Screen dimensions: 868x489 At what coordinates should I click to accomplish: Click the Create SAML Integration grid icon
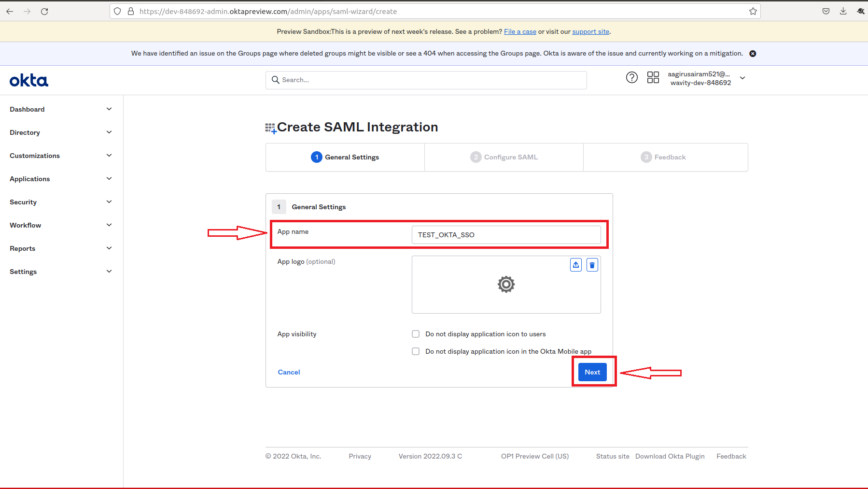coord(271,128)
